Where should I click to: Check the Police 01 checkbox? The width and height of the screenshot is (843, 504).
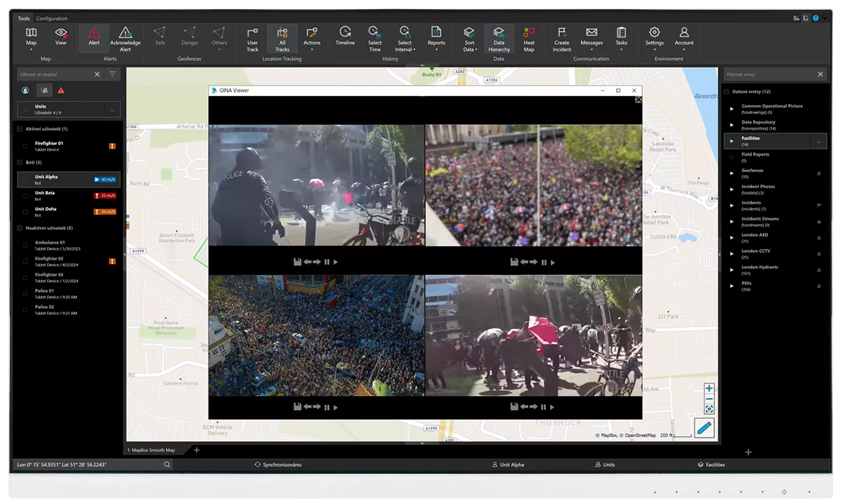pos(25,293)
